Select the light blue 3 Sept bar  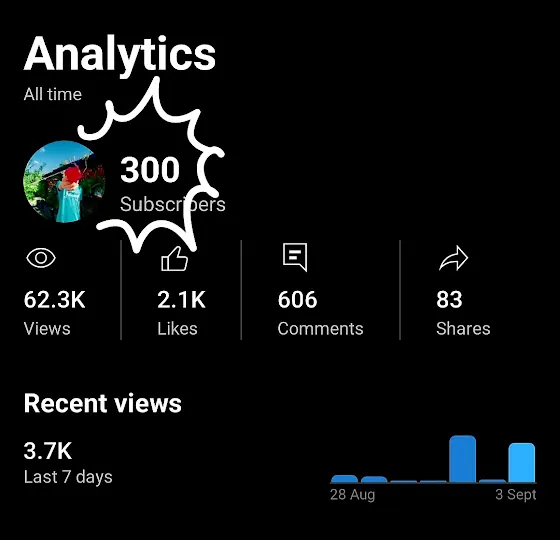pos(522,462)
